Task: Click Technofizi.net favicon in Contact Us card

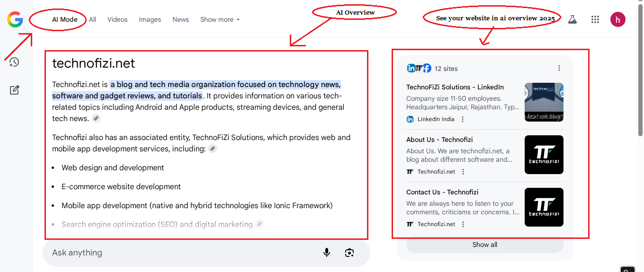Action: (410, 224)
